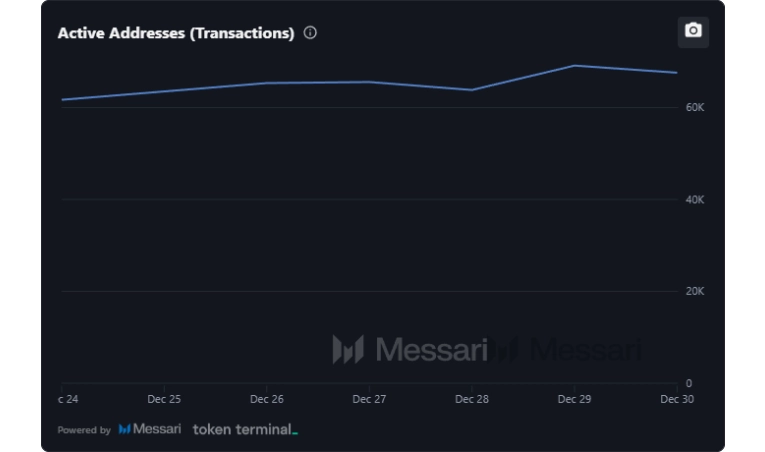Click the Dec 25 date label
The width and height of the screenshot is (765, 452).
pyautogui.click(x=164, y=399)
